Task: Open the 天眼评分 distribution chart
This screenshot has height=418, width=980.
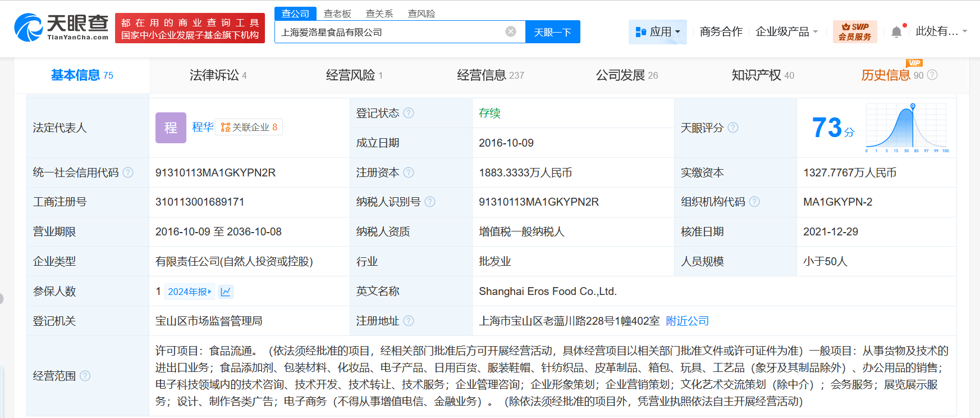Action: pyautogui.click(x=907, y=128)
